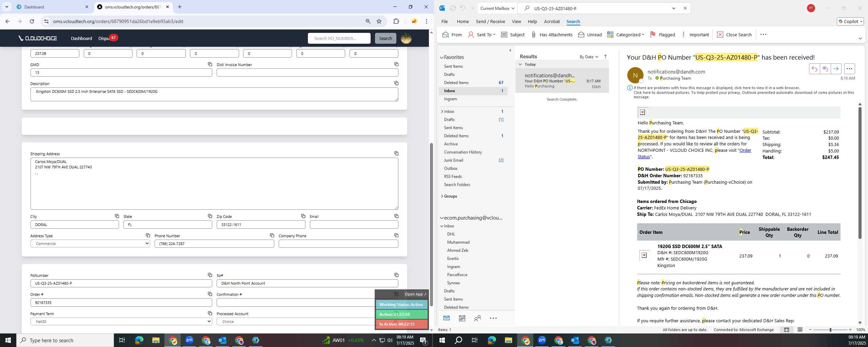Open Categorized filter dropdown
This screenshot has width=868, height=347.
pos(626,35)
